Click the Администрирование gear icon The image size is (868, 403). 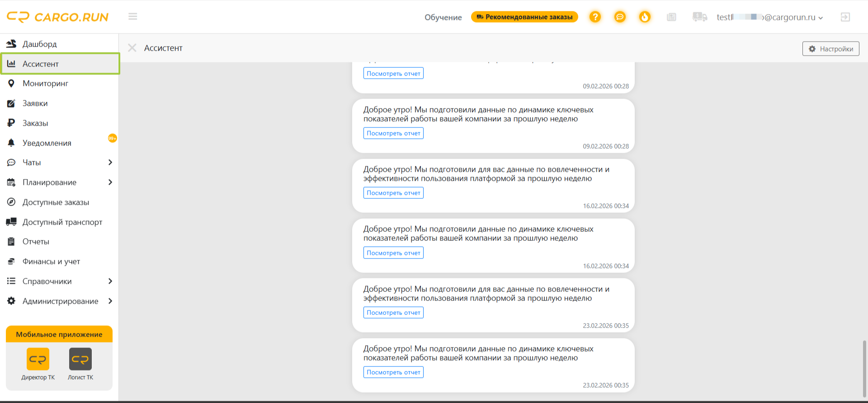click(11, 301)
